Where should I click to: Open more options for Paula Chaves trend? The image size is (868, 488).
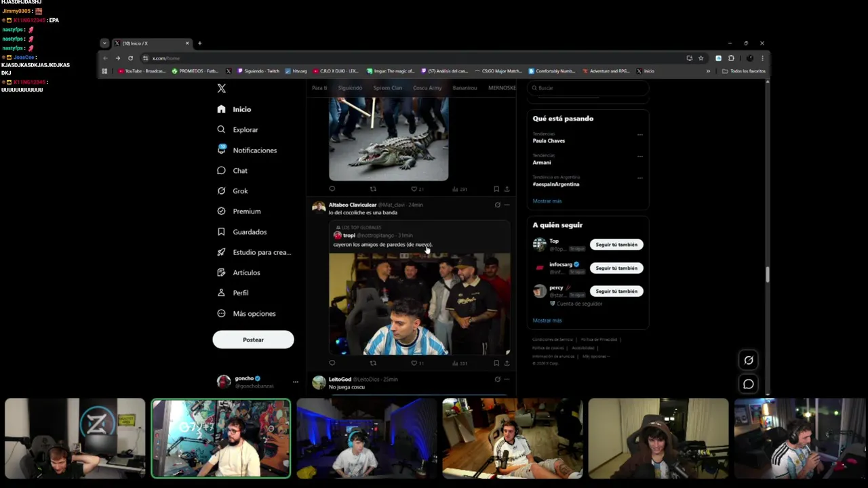tap(639, 135)
